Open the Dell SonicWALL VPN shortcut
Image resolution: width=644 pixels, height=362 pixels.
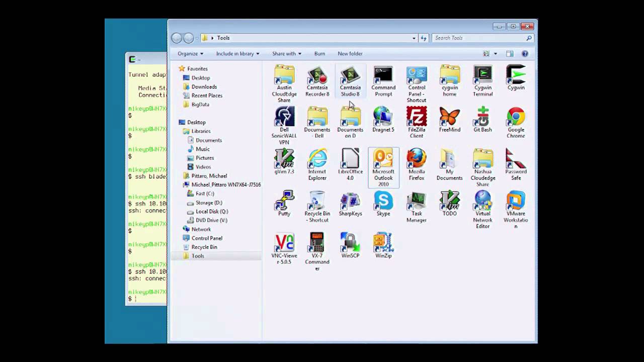(284, 126)
